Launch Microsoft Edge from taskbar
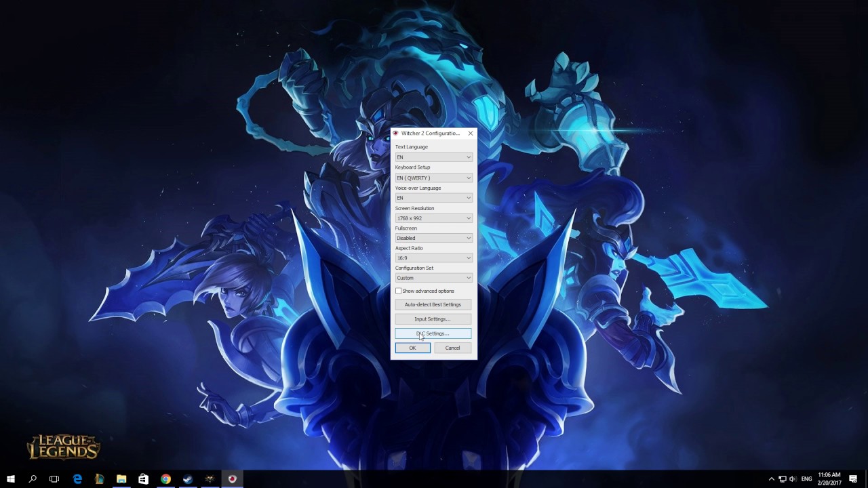The width and height of the screenshot is (868, 488). click(77, 479)
